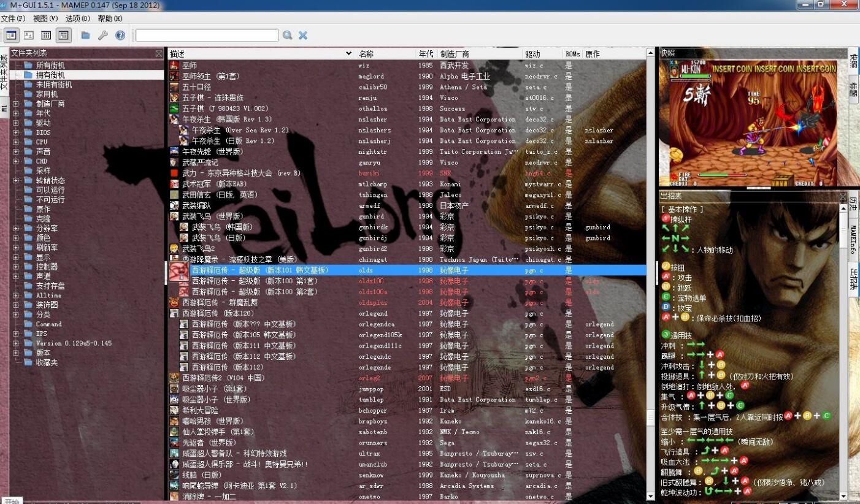Expand the 转储状态 tree node
Screen dimensions: 860x504
click(15, 180)
